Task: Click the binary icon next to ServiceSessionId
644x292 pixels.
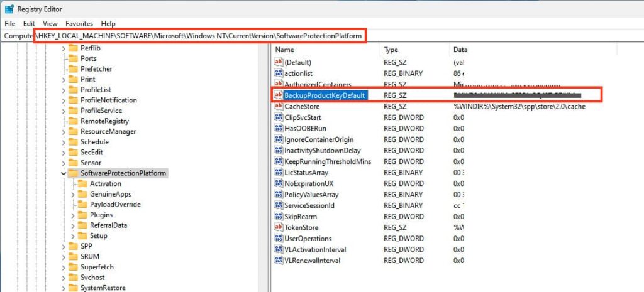Action: (x=279, y=205)
